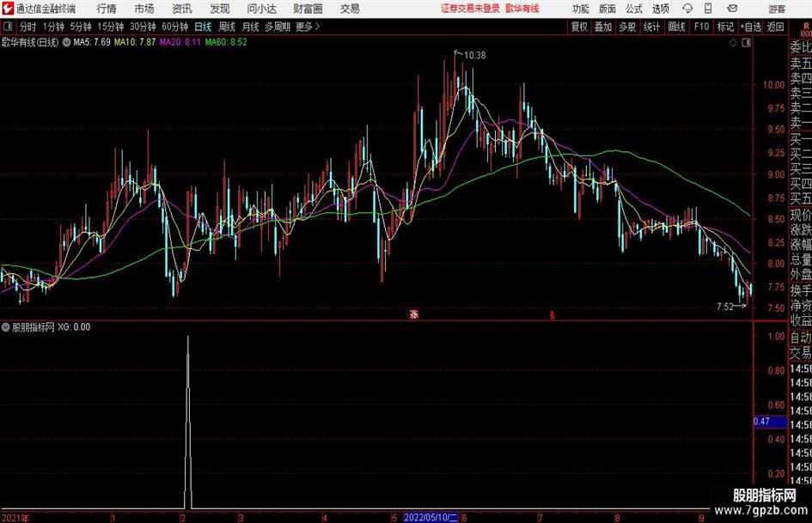Open the 行情 menu
The image size is (812, 523).
click(x=107, y=9)
